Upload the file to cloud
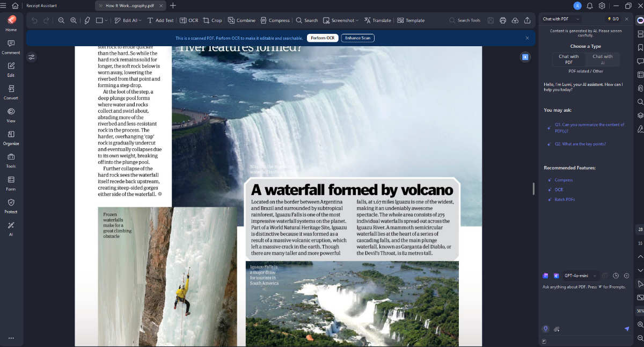The image size is (644, 347). [x=515, y=20]
